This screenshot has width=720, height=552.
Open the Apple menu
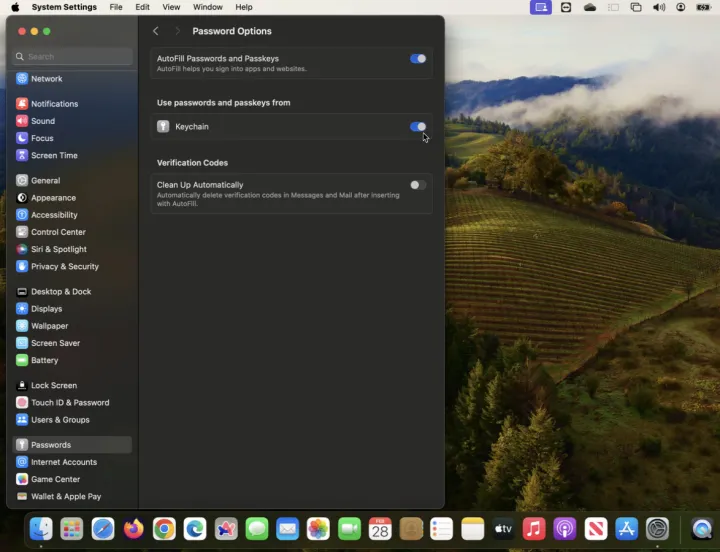[15, 7]
